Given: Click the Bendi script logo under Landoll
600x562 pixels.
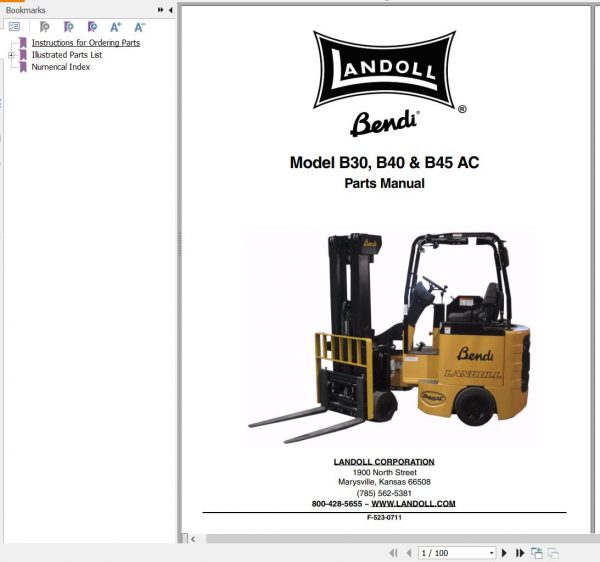Looking at the screenshot, I should pyautogui.click(x=384, y=123).
